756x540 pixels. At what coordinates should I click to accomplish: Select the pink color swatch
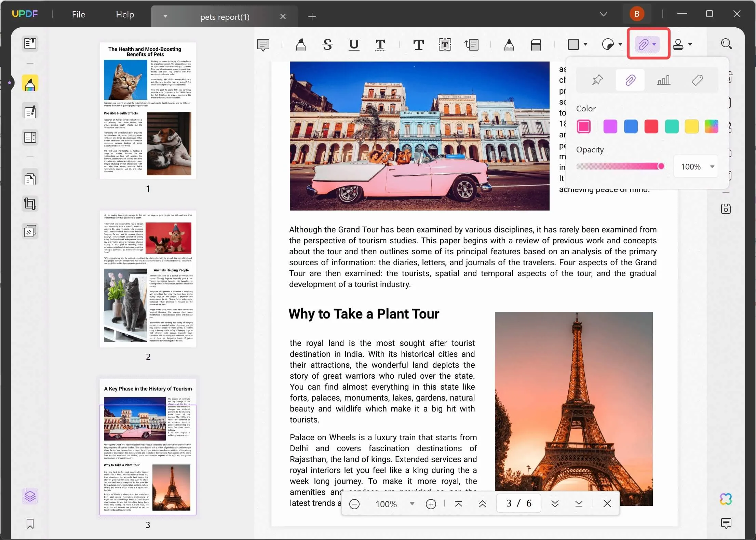(584, 126)
